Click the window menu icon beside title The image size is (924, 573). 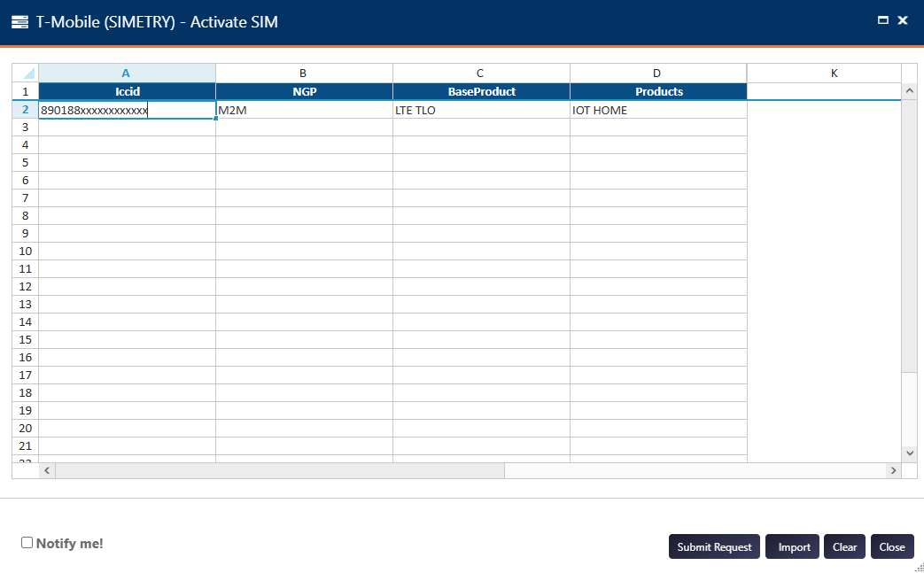pos(19,22)
